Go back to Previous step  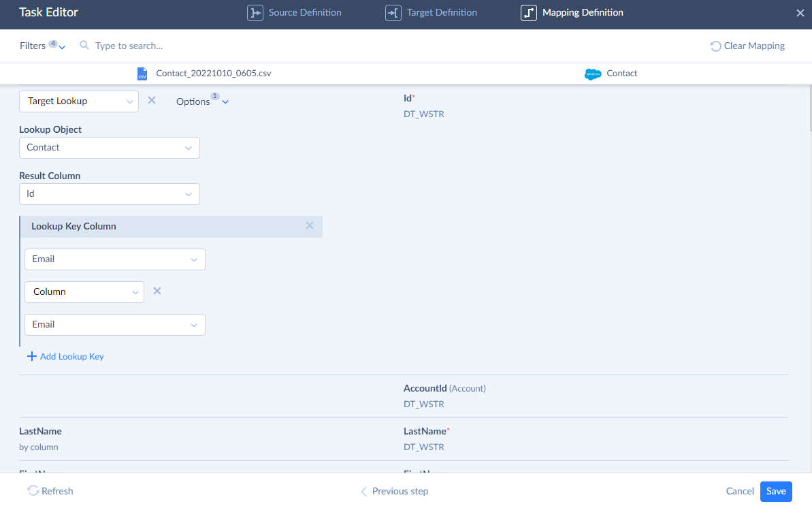point(394,491)
